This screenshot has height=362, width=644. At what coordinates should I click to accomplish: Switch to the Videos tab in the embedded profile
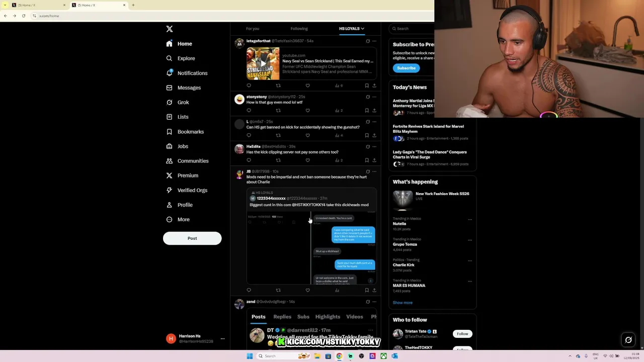point(354,317)
